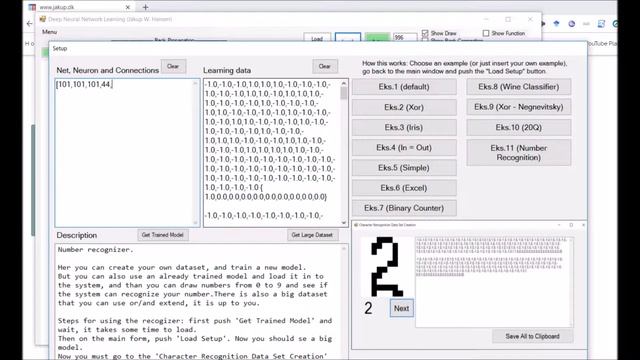
Task: Click the Load button in the main window
Action: [x=317, y=39]
